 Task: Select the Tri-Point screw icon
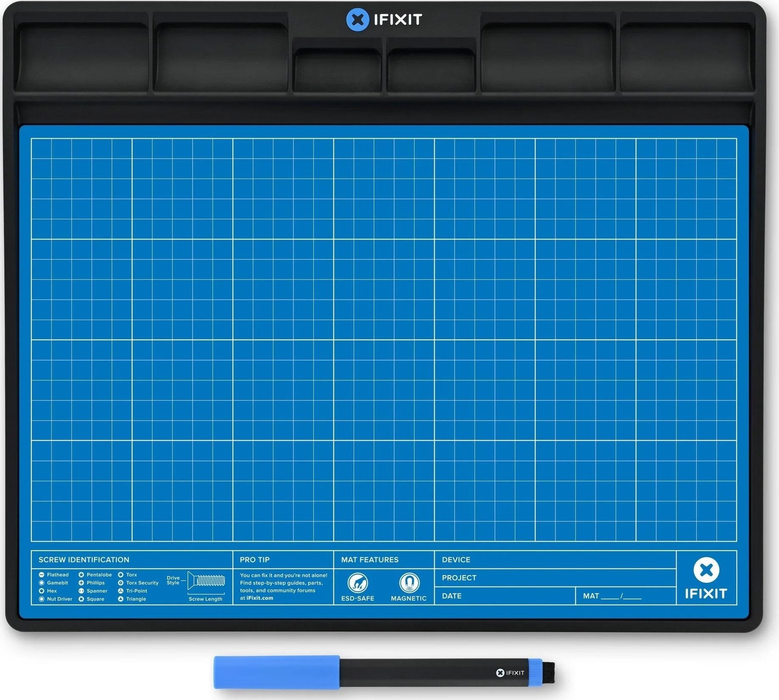[x=121, y=591]
